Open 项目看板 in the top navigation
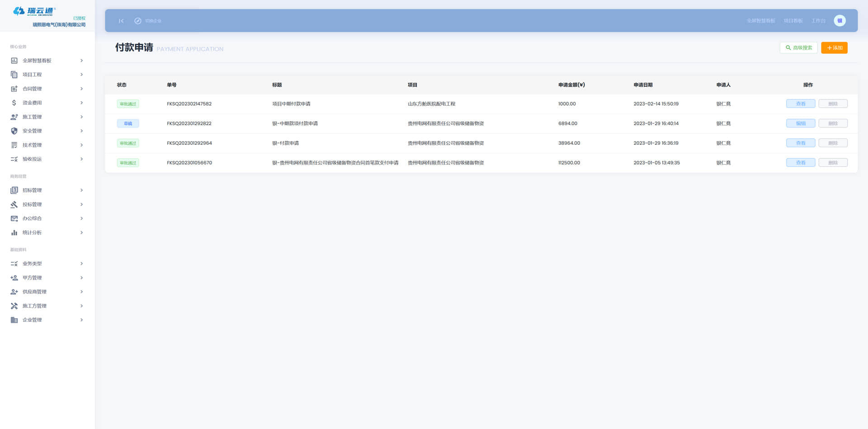The width and height of the screenshot is (868, 429). (793, 21)
